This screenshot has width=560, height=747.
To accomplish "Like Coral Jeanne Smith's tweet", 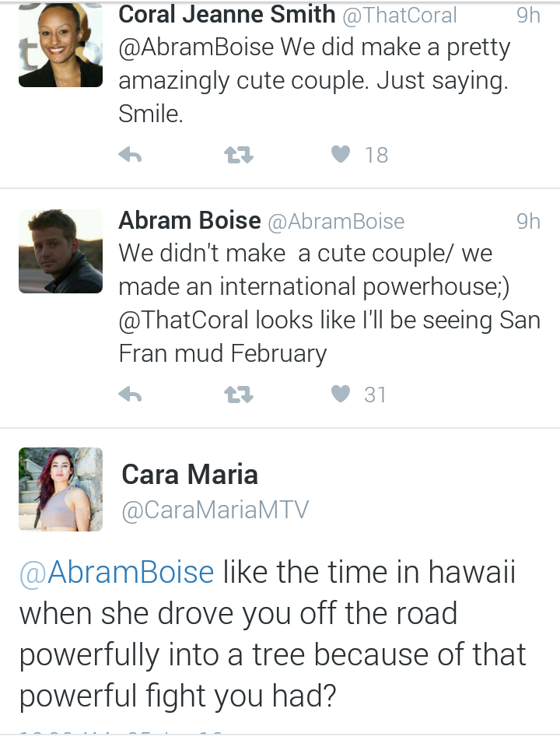I will point(341,154).
